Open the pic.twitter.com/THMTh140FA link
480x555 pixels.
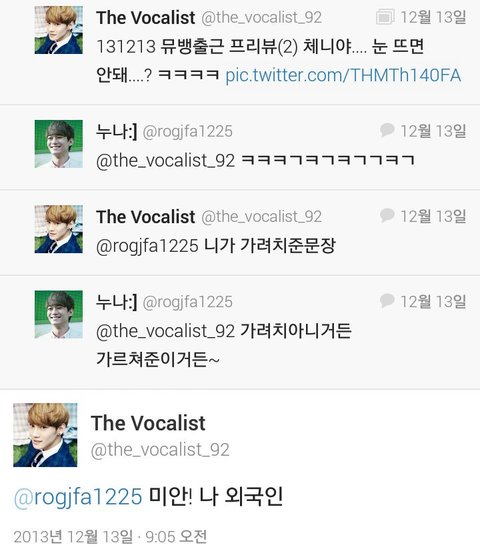click(x=343, y=75)
